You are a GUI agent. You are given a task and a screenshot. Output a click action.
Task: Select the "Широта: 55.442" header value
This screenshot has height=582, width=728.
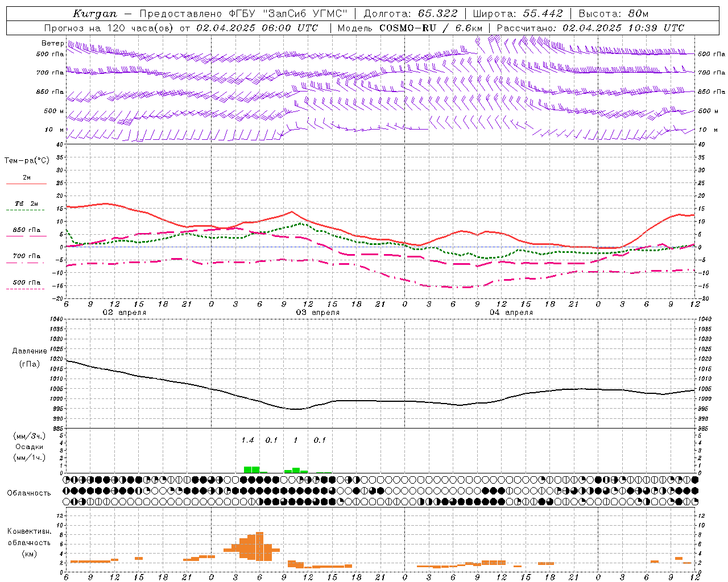click(x=518, y=14)
